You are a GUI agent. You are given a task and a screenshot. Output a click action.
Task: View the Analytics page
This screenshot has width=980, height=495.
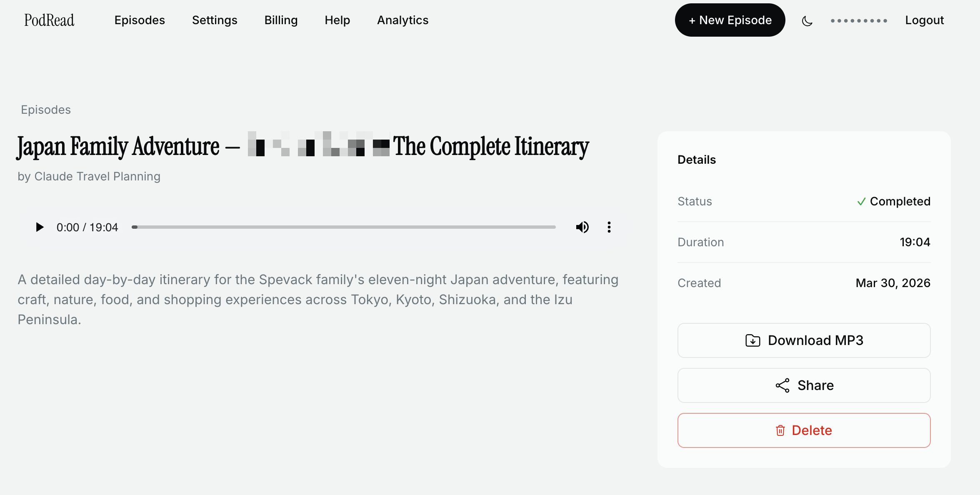coord(402,20)
